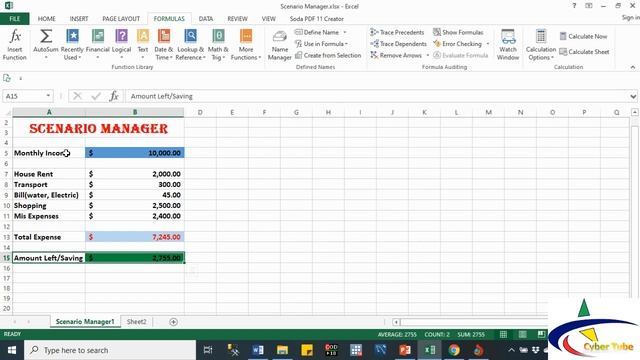Select the Monthly Income value cell
Image resolution: width=640 pixels, height=360 pixels.
[135, 153]
